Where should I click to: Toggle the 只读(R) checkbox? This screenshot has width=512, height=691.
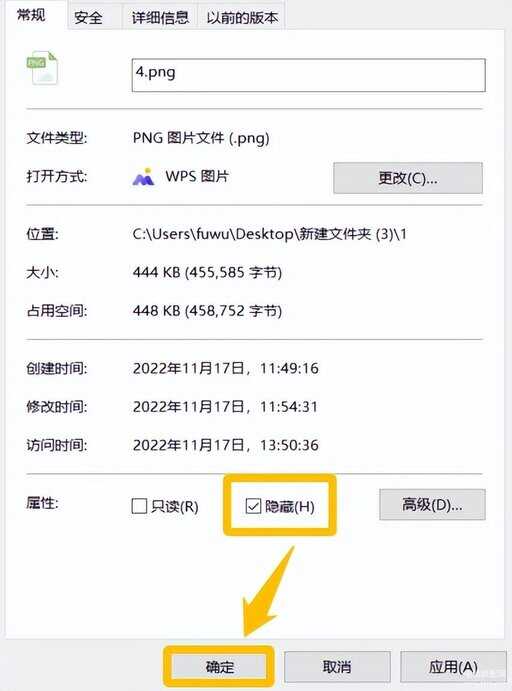tap(139, 506)
